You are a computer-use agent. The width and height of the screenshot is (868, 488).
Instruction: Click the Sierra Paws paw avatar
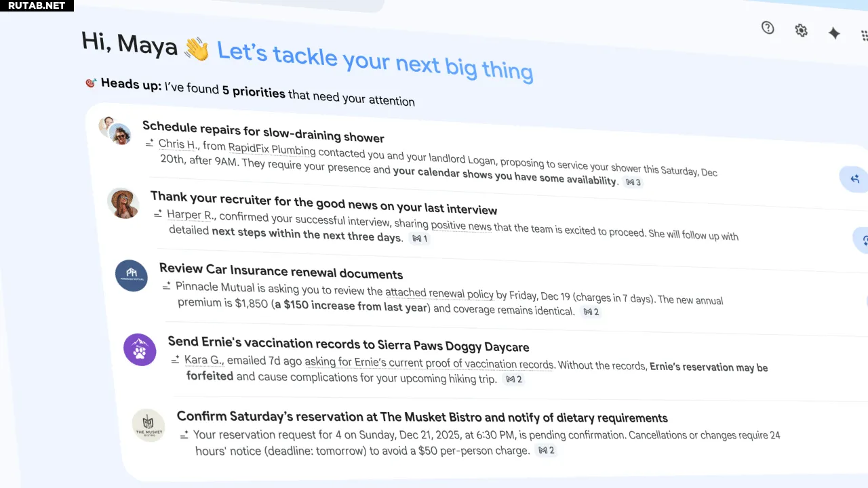140,350
